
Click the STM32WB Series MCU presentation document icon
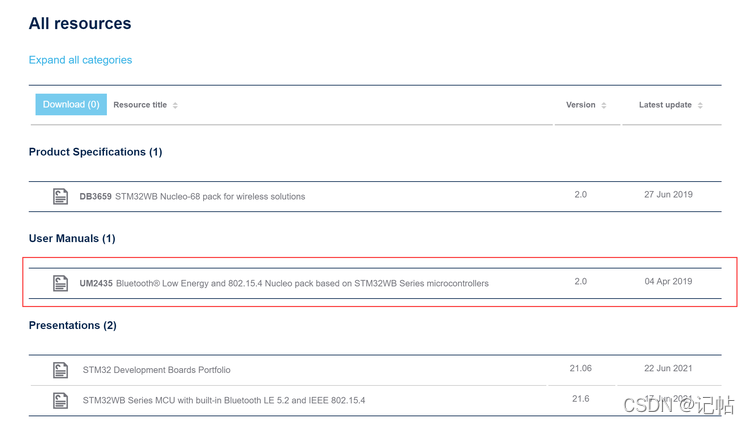pos(60,401)
